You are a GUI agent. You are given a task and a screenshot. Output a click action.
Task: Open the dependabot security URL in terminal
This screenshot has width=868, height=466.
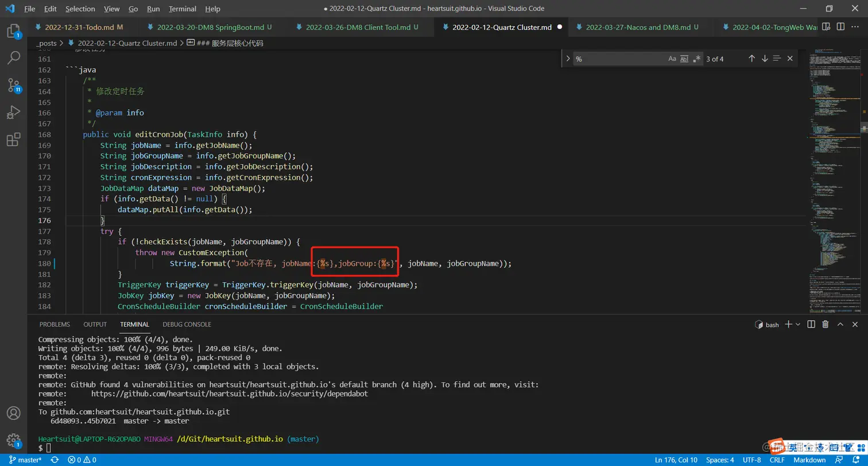click(x=230, y=394)
